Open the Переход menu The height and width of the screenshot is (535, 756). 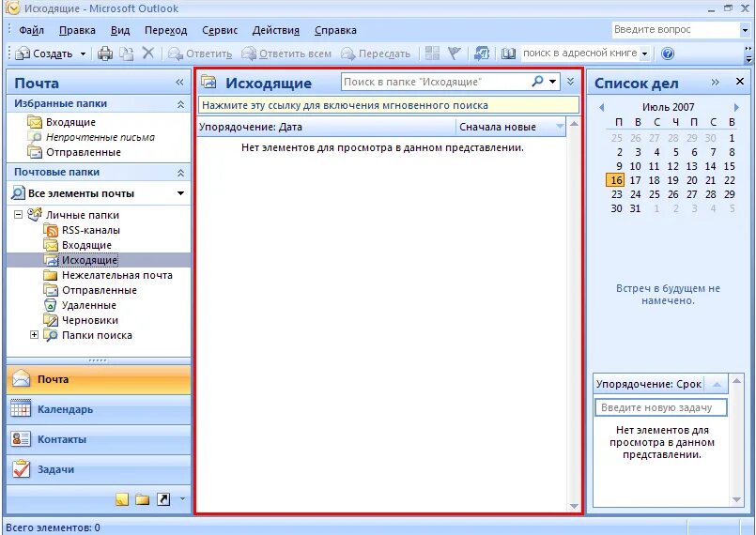pos(166,30)
